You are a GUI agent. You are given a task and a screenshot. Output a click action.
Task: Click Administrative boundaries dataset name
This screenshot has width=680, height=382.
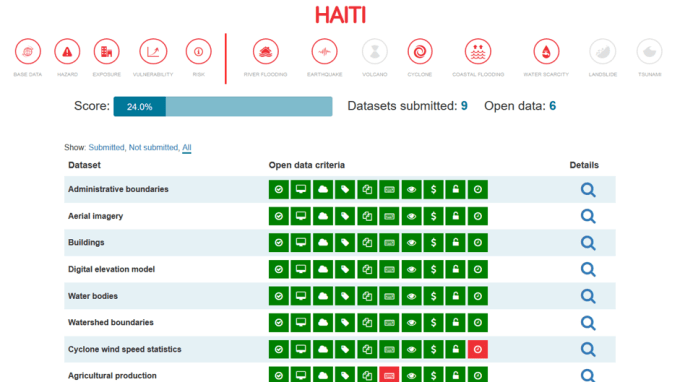pyautogui.click(x=118, y=189)
